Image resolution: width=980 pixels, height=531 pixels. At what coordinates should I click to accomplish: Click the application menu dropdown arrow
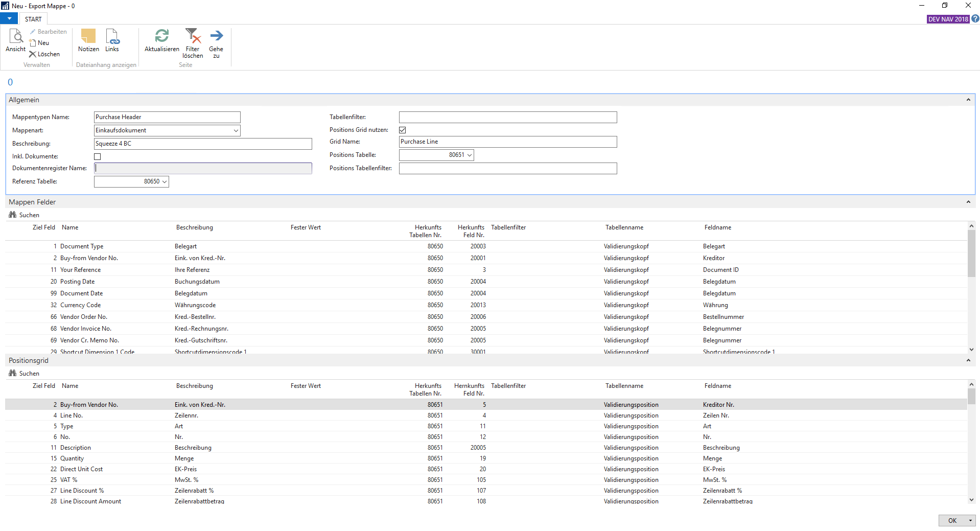pyautogui.click(x=9, y=19)
